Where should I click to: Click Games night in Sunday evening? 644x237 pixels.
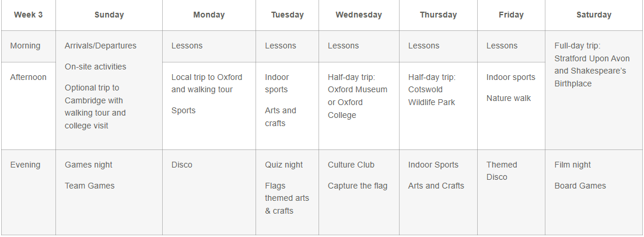[89, 165]
